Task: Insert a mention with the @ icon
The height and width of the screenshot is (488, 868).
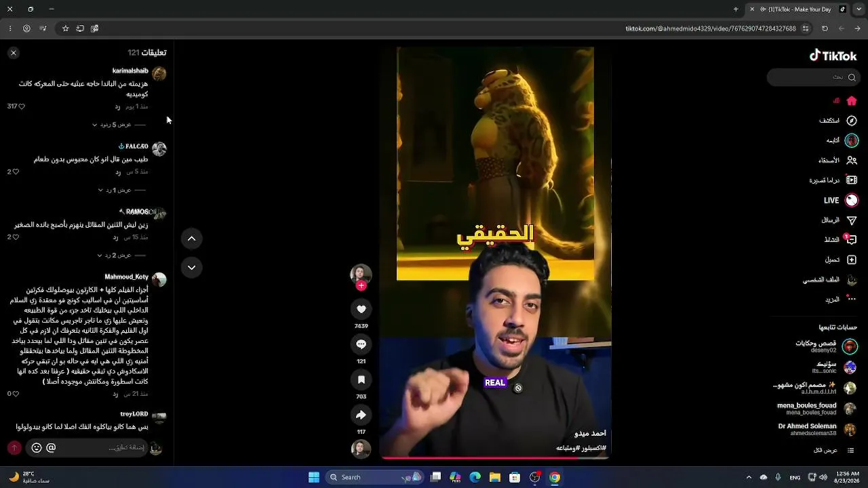Action: pyautogui.click(x=51, y=448)
